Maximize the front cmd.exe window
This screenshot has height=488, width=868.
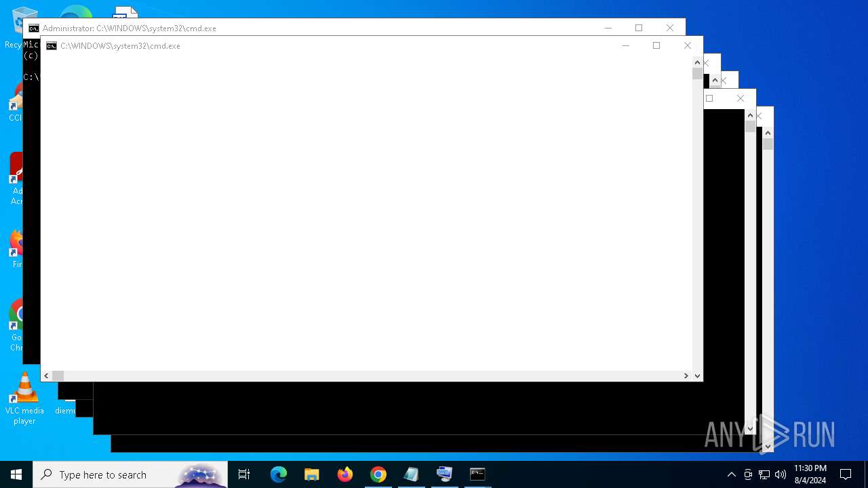click(656, 45)
